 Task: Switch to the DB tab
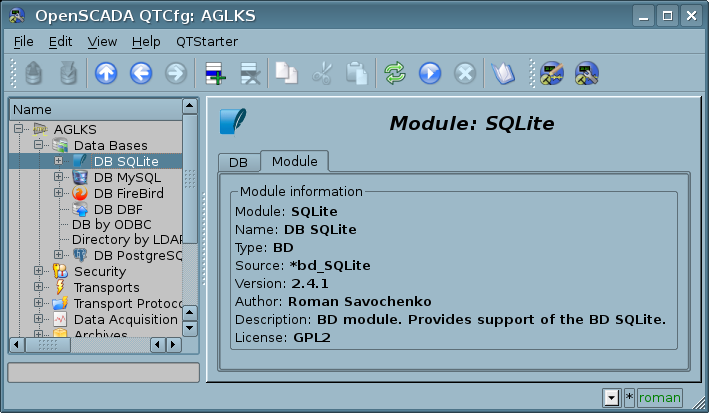238,162
